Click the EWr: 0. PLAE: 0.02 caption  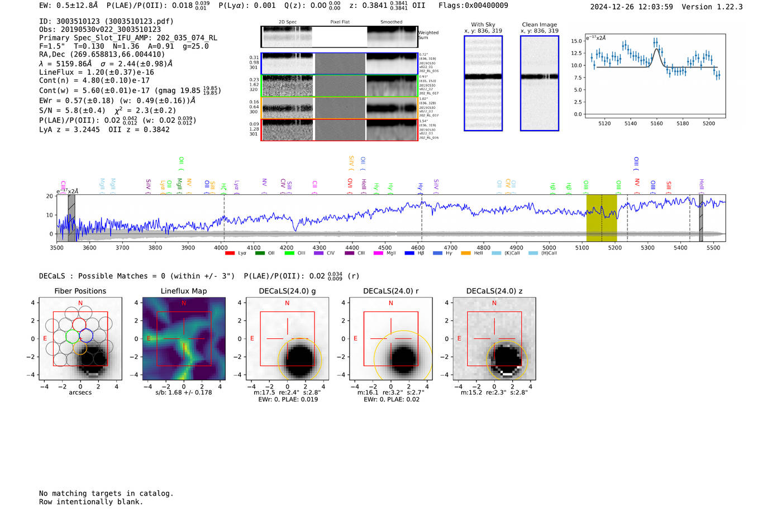coord(391,399)
